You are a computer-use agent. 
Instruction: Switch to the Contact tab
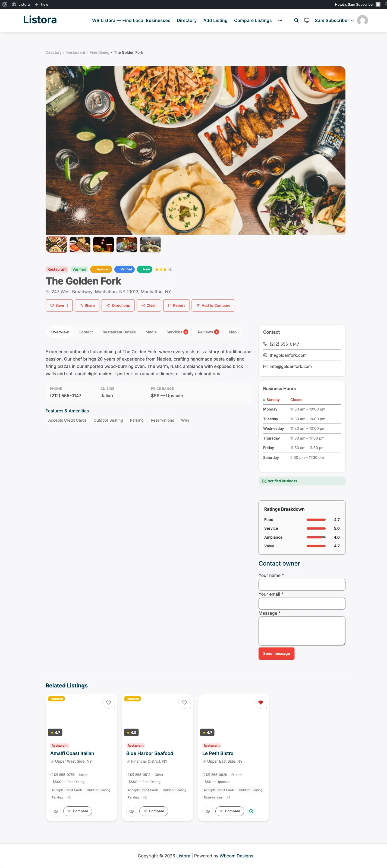[86, 332]
